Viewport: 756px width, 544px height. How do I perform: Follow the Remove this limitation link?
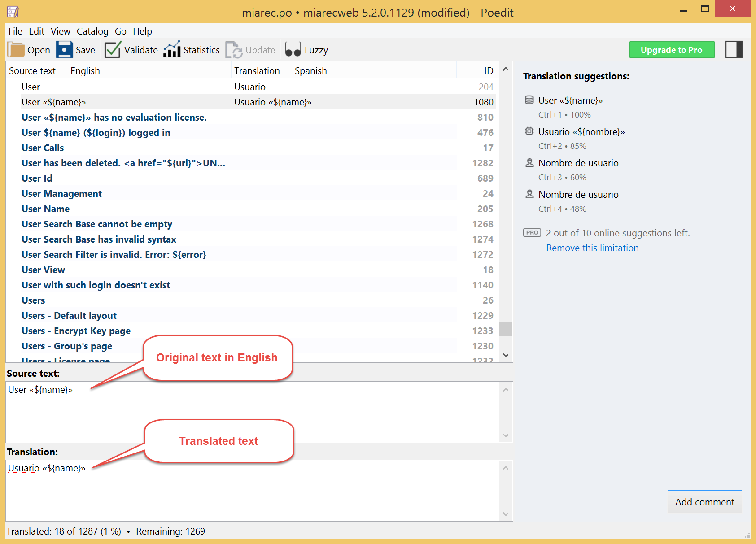click(x=592, y=248)
